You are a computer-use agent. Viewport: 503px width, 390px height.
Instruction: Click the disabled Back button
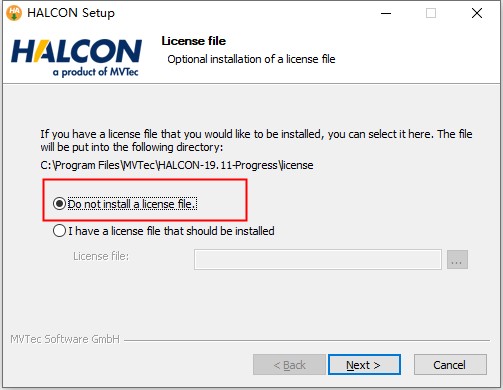click(x=289, y=365)
